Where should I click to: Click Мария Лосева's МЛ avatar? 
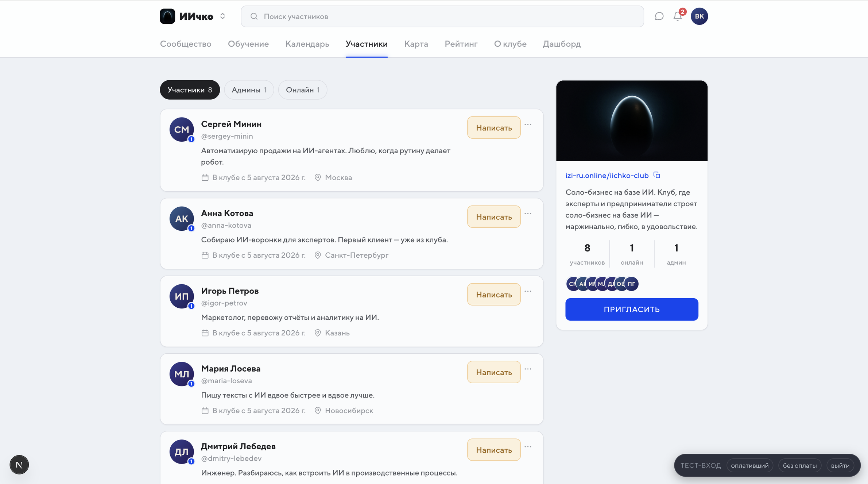182,374
